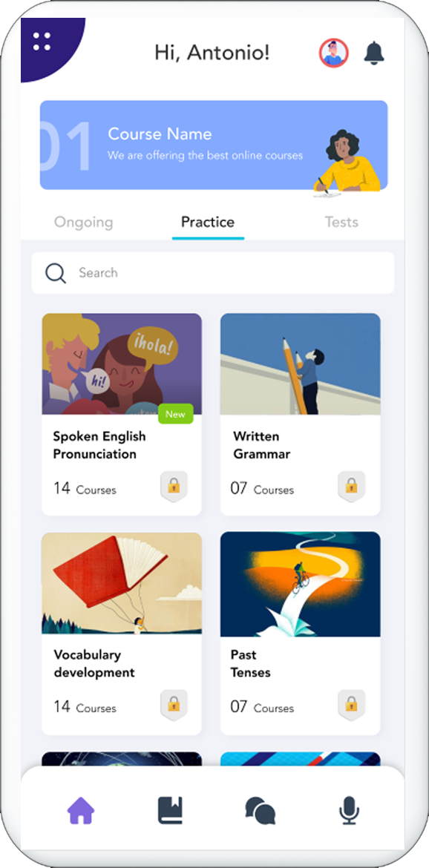Select the Past Tenses cyclist thumbnail
The image size is (429, 868).
click(300, 585)
